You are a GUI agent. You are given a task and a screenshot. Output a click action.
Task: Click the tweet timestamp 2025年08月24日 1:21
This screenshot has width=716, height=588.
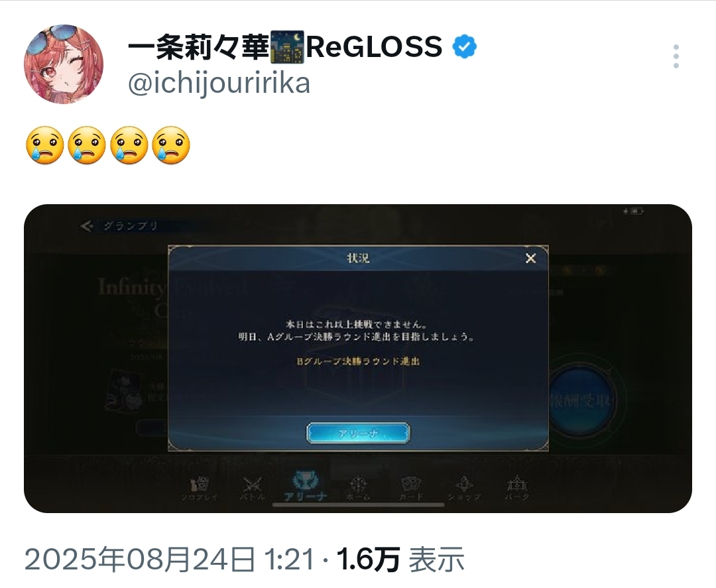[170, 559]
